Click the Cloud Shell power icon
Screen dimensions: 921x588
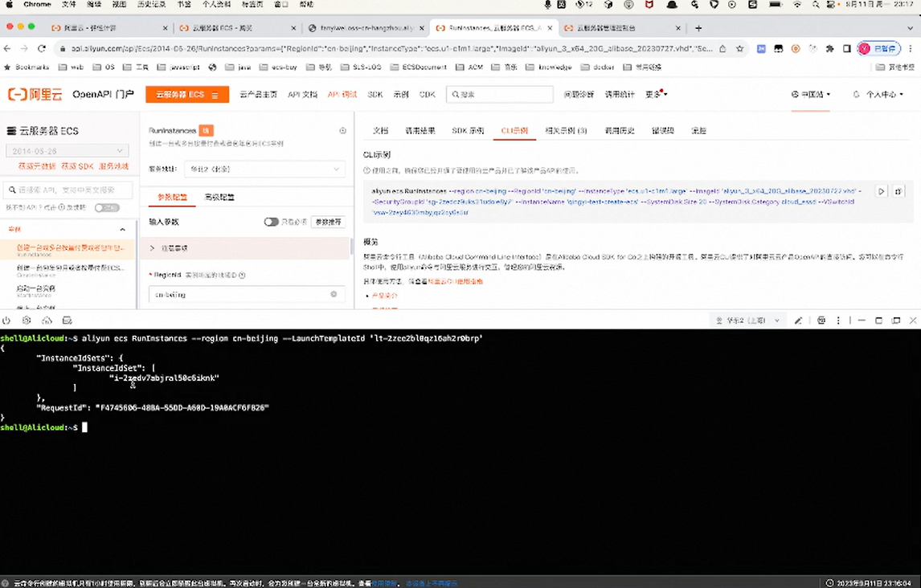point(6,321)
